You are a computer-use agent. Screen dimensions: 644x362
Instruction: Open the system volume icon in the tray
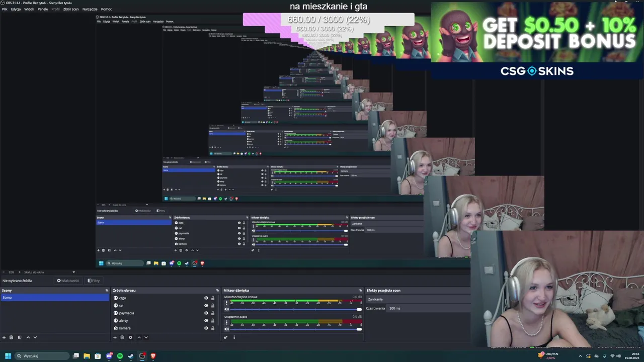620,356
